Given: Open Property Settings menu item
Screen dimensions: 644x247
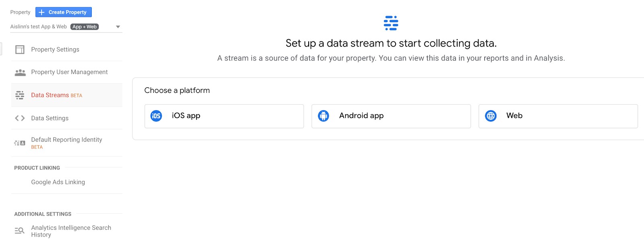Looking at the screenshot, I should click(55, 49).
